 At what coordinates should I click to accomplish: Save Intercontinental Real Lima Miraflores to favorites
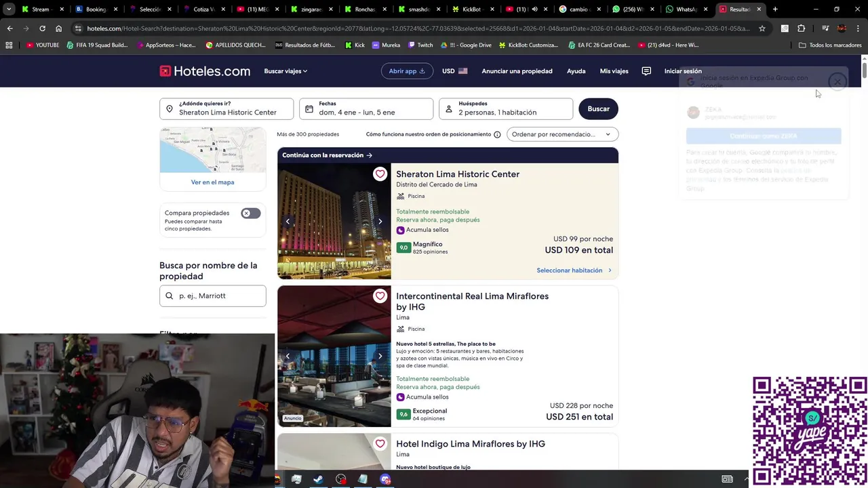point(380,296)
